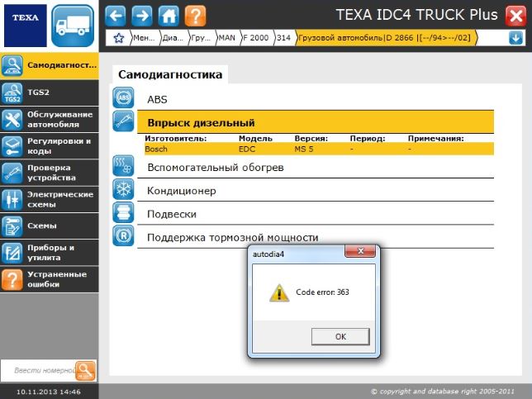Click the air conditioner snowflake icon
Viewport: 532px width, 399px height.
coord(123,189)
